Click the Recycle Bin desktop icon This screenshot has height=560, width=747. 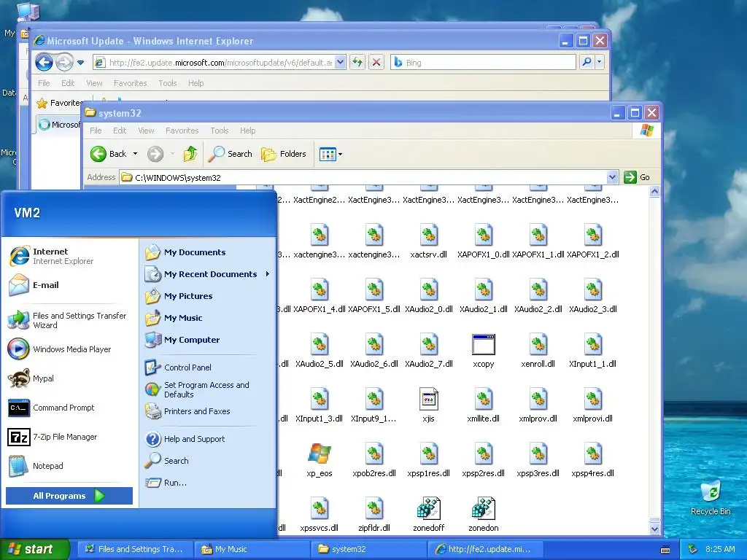(x=711, y=498)
